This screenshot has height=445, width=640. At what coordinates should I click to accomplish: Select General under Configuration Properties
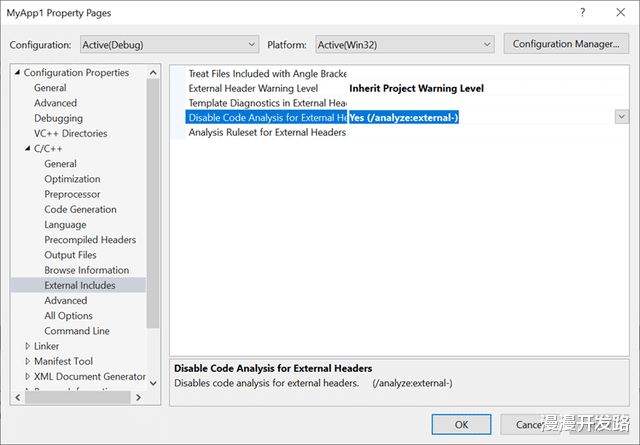coord(50,88)
